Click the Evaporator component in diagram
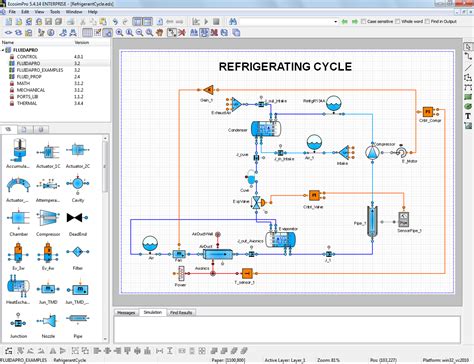This screenshot has height=364, width=474. coord(280,239)
